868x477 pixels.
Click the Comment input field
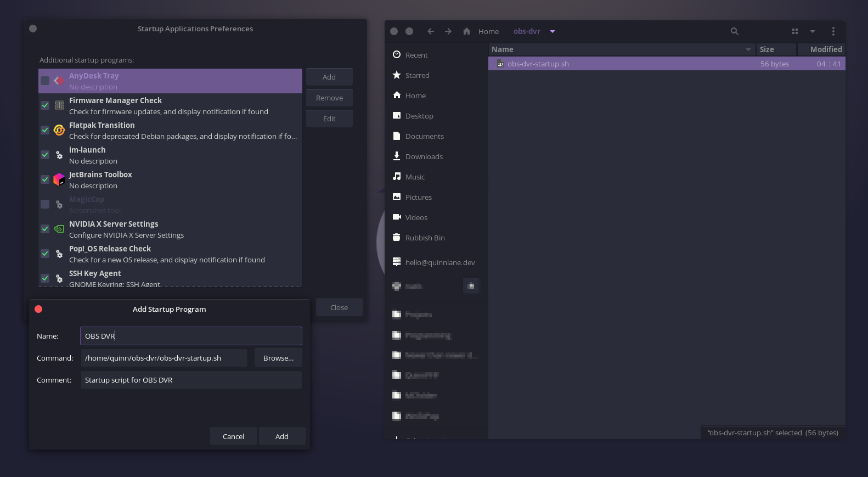point(191,380)
